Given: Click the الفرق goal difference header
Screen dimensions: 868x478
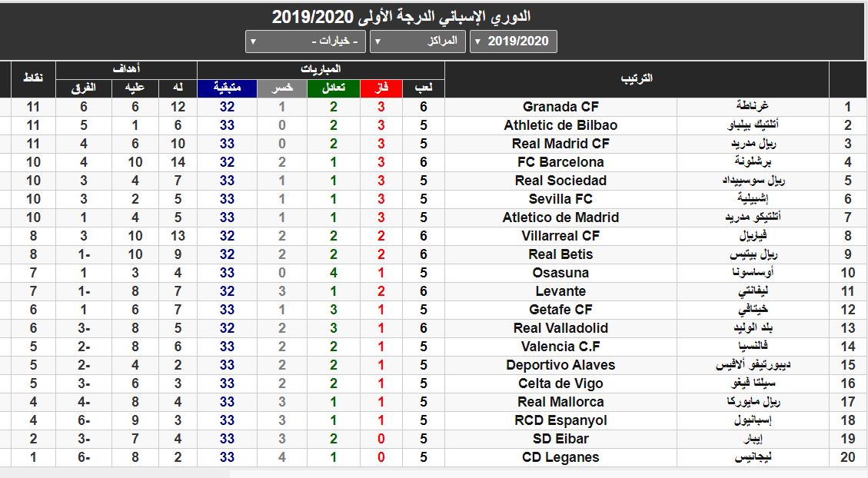Looking at the screenshot, I should (x=83, y=88).
